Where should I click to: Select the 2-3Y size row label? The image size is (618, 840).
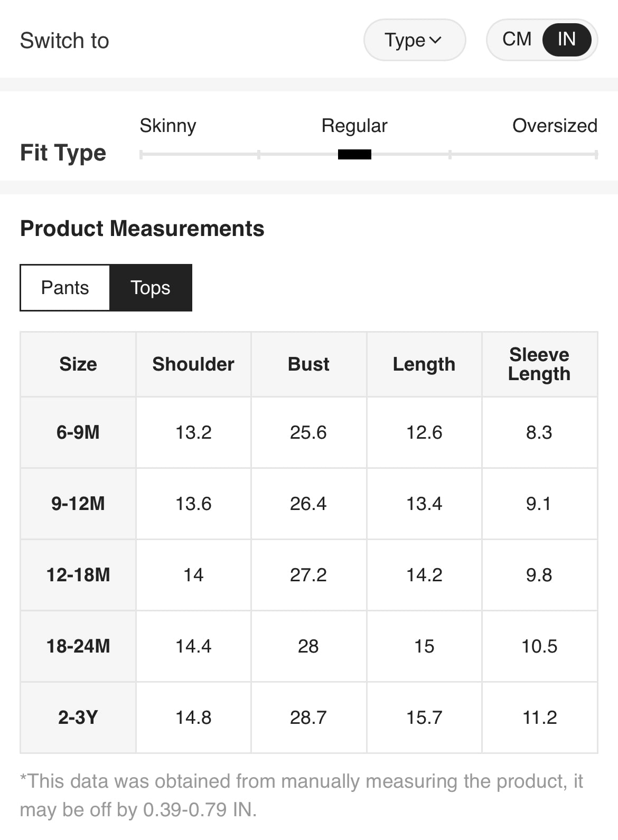[78, 718]
